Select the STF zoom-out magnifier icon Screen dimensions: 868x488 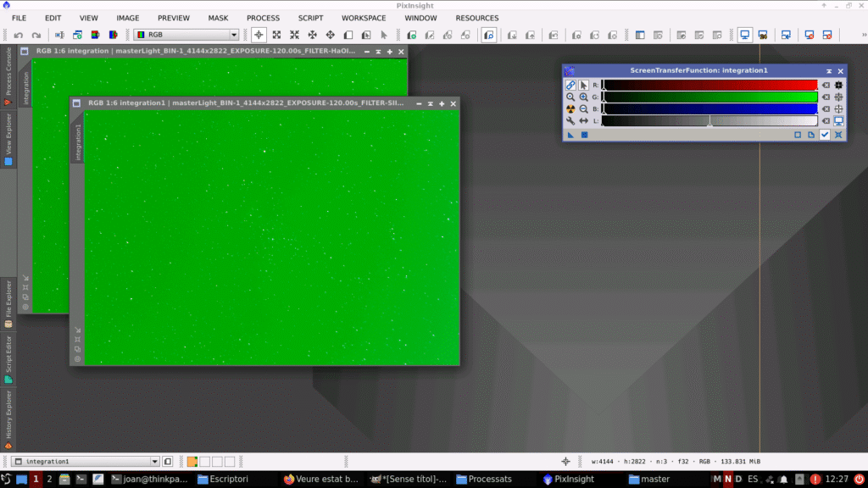584,109
